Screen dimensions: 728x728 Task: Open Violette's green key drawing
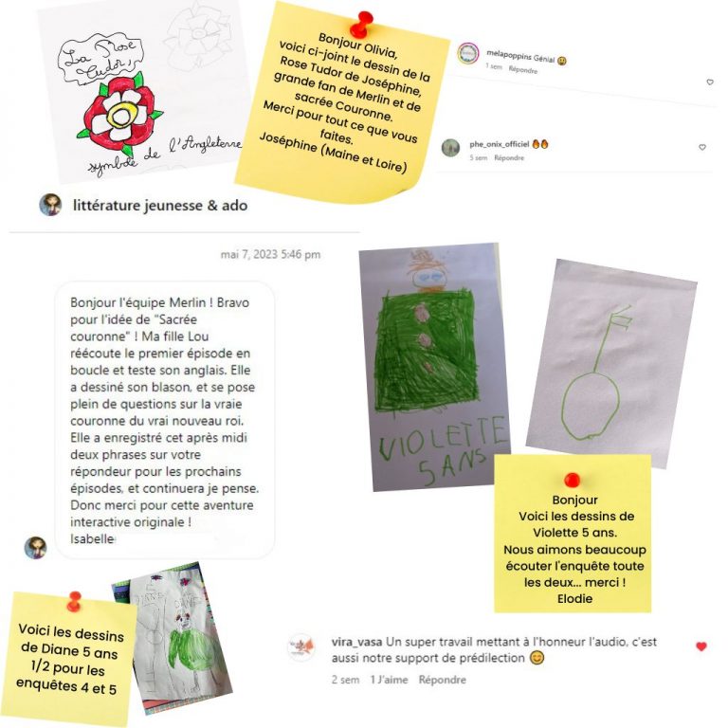tap(611, 364)
